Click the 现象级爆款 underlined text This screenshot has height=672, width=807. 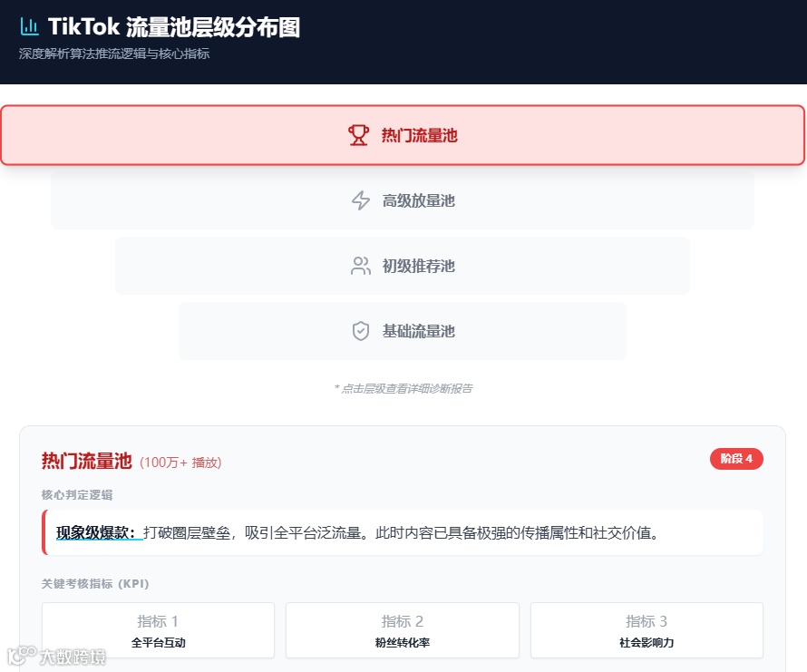pyautogui.click(x=99, y=532)
